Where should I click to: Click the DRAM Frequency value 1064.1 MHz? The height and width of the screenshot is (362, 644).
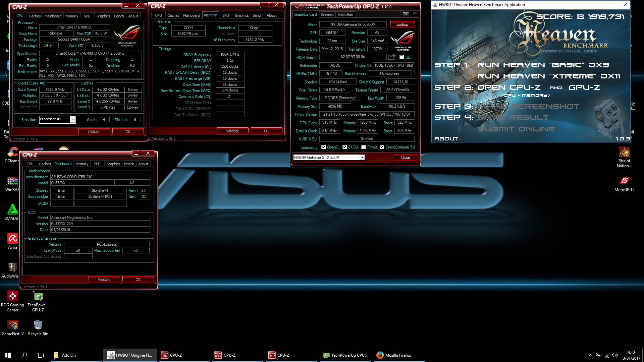230,54
